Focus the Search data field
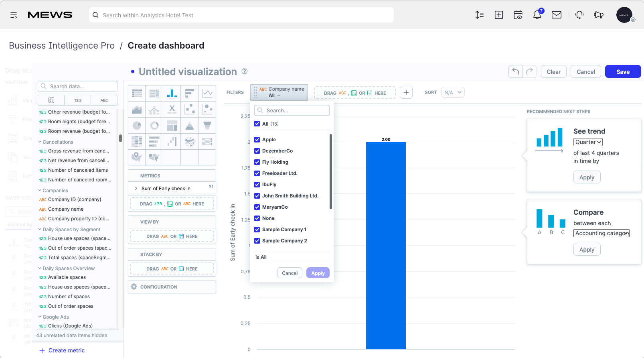644x358 pixels. coord(77,86)
